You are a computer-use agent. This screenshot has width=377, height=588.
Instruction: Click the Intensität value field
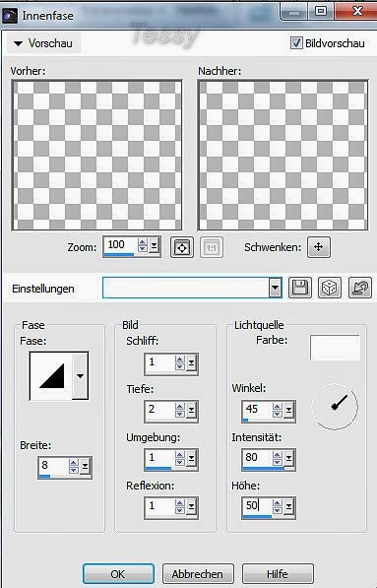pyautogui.click(x=257, y=459)
